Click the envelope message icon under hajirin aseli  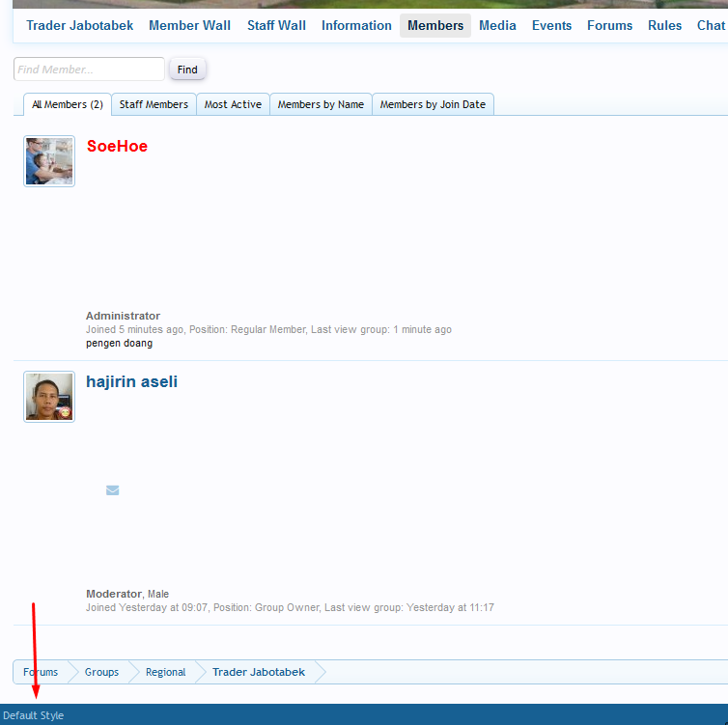(x=112, y=490)
